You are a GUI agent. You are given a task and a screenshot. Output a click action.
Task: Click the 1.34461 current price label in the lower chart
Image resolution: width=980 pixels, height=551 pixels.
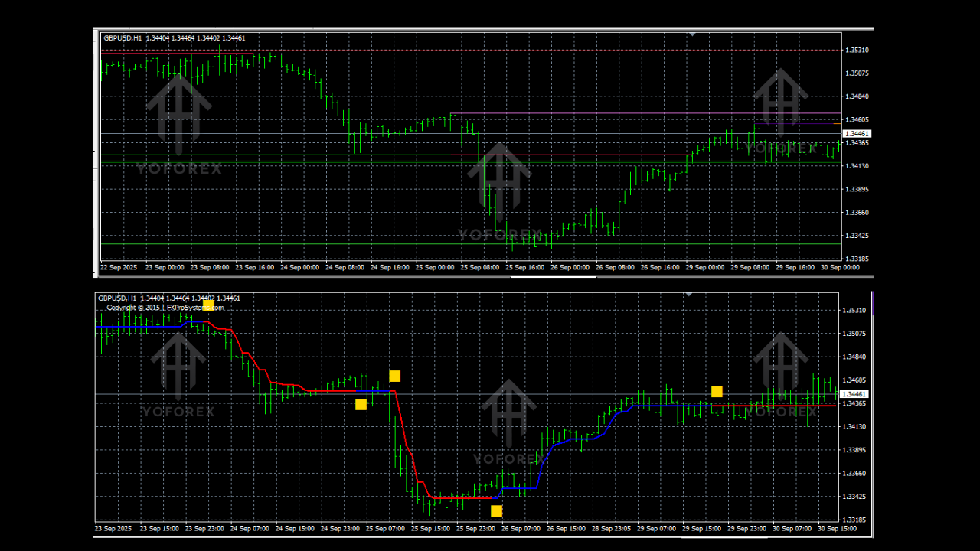tap(854, 394)
